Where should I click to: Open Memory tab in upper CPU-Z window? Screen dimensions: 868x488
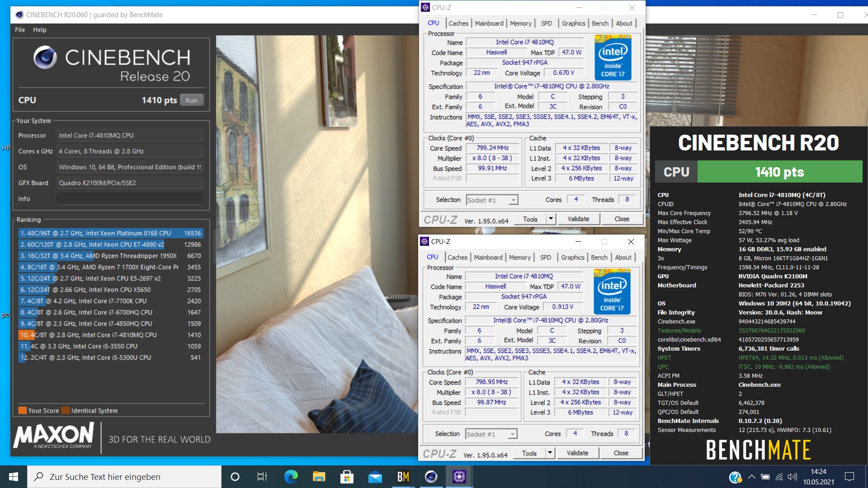click(x=521, y=23)
